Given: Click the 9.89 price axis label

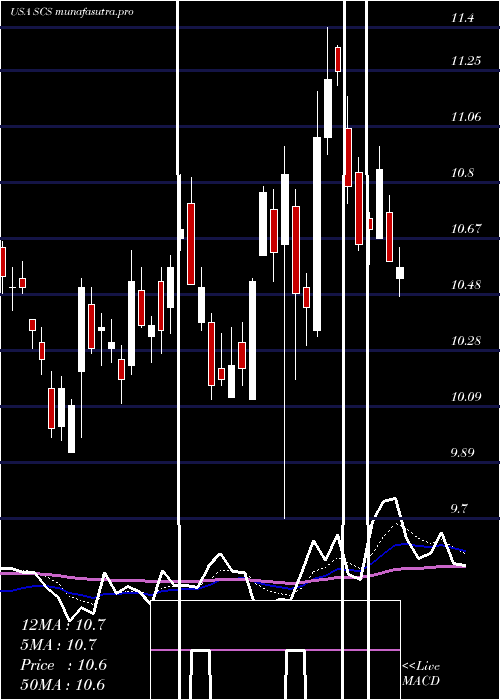Looking at the screenshot, I should coord(464,453).
